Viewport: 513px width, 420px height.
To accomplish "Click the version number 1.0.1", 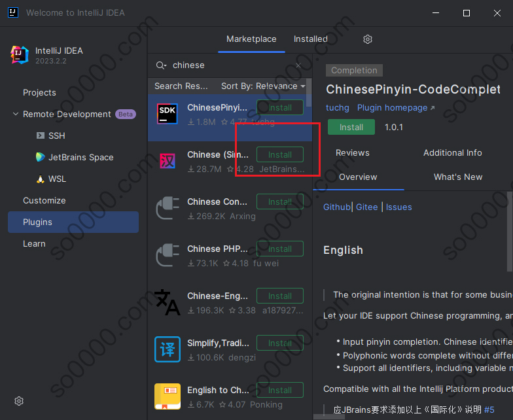I will pyautogui.click(x=394, y=127).
